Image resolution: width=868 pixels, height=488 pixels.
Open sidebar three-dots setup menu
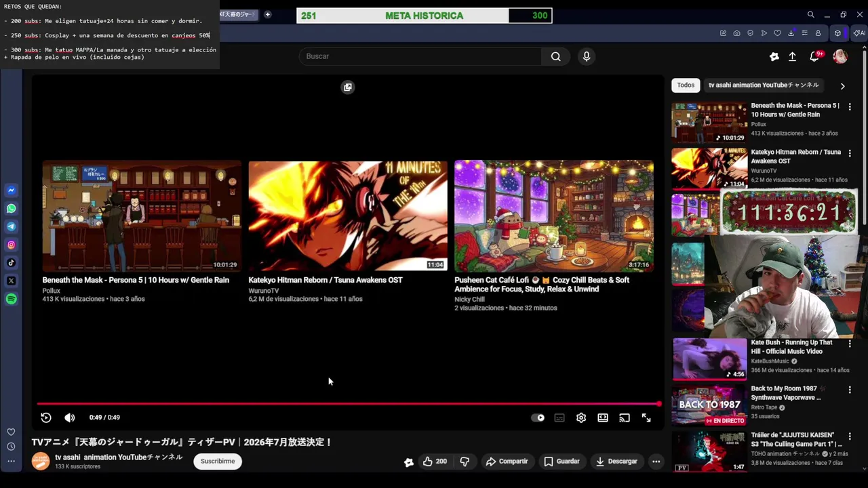coord(11,461)
